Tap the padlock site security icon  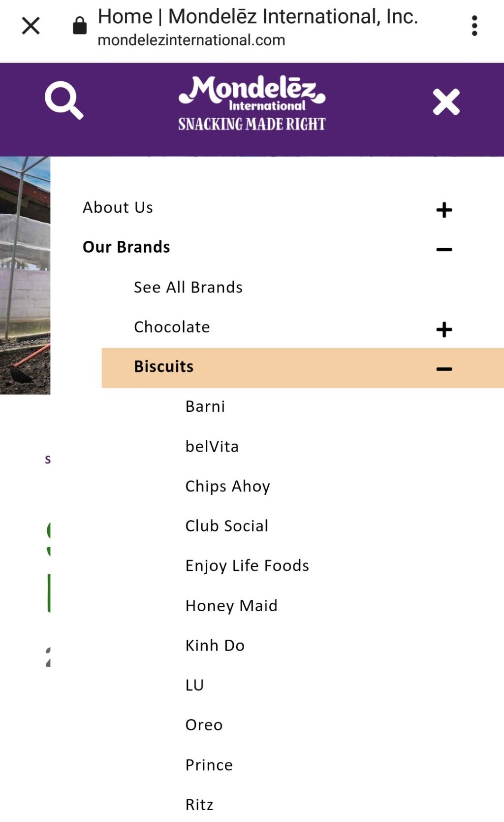80,26
